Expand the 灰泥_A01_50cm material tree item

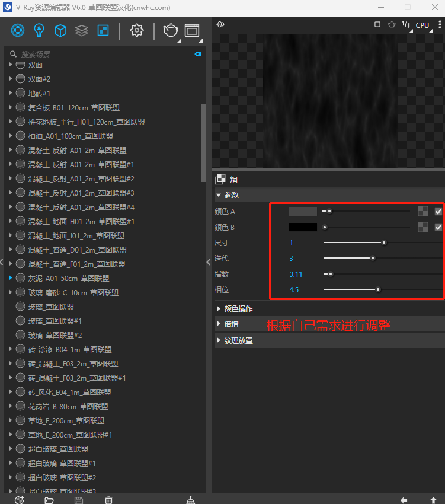pyautogui.click(x=11, y=278)
